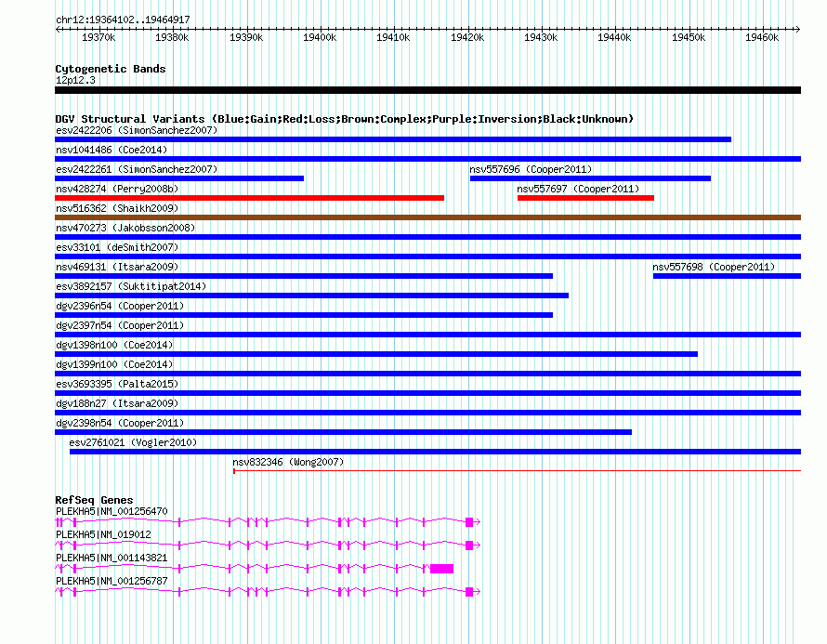Select the dgv2398n54 (Cooper2011) label
Screen dimensions: 827x644
click(x=120, y=423)
